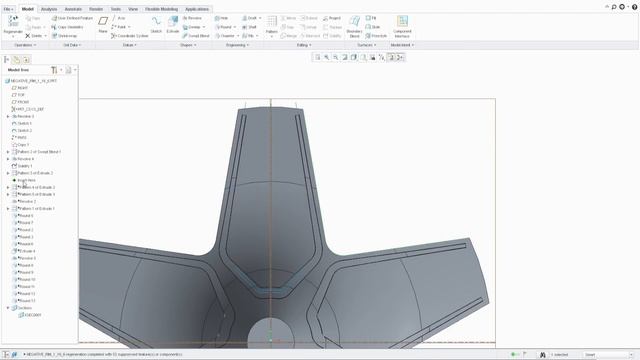Viewport: 640px width, 360px height.
Task: Click the Zoom Out graphics toolbar icon
Action: click(336, 58)
